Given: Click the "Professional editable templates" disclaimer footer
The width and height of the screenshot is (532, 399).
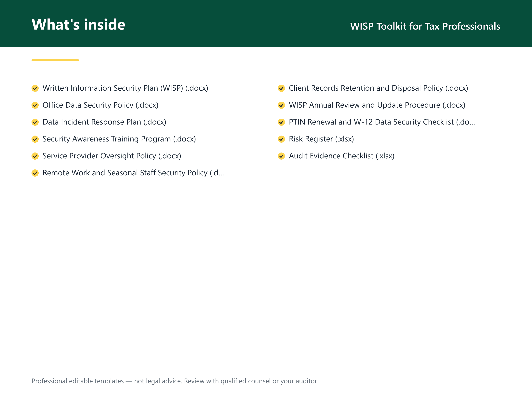Looking at the screenshot, I should click(x=175, y=381).
